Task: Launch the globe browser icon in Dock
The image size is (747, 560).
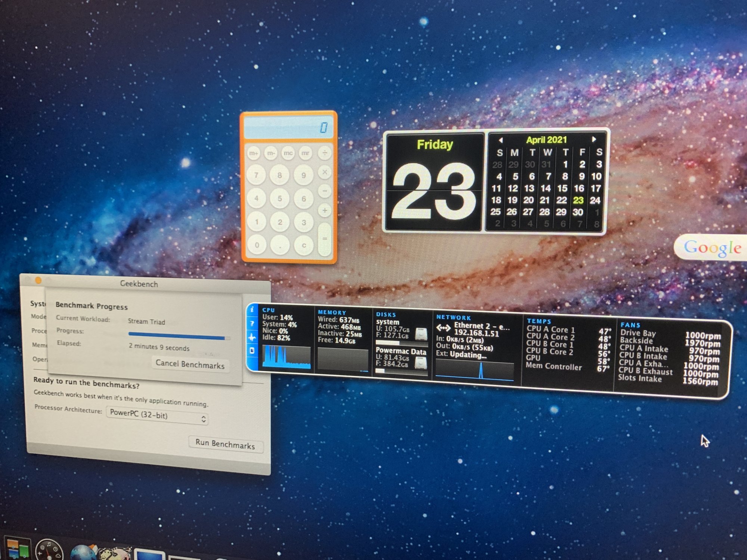Action: 84,553
